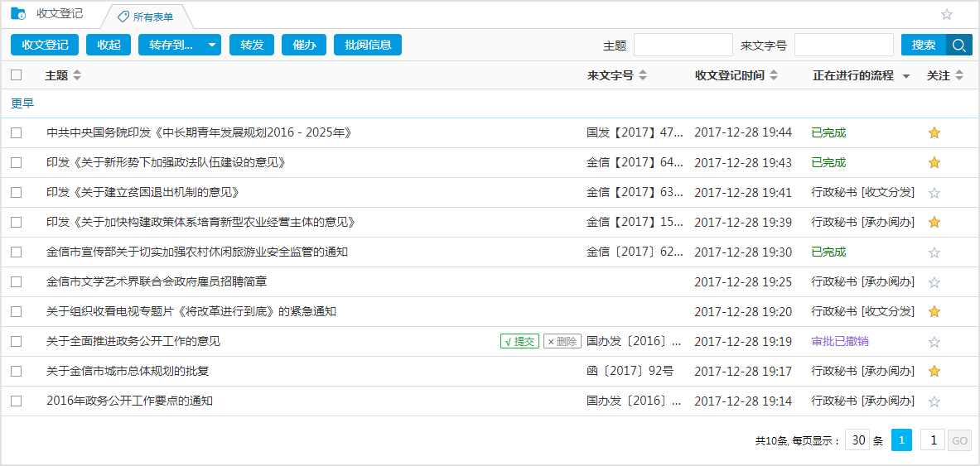Viewport: 980px width, 466px height.
Task: Click the search magnifier icon
Action: click(958, 45)
